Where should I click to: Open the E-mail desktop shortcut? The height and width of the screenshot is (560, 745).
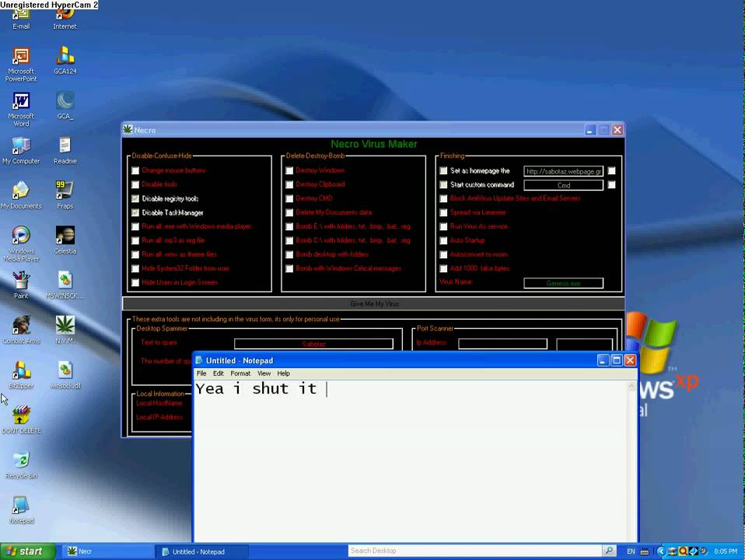(21, 19)
